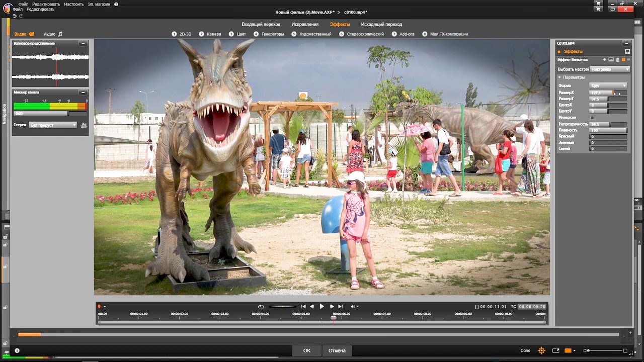Jump to the end of the clip
The width and height of the screenshot is (644, 362).
coord(341,306)
